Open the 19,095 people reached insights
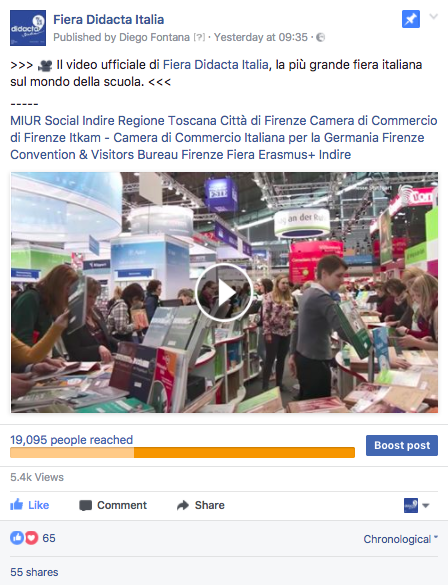The width and height of the screenshot is (448, 585). 72,440
